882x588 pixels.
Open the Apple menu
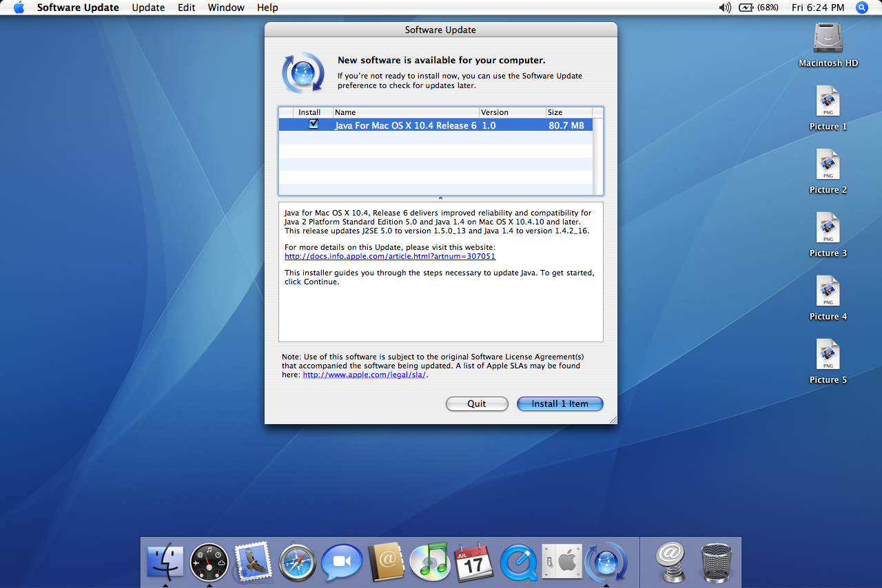coord(19,8)
